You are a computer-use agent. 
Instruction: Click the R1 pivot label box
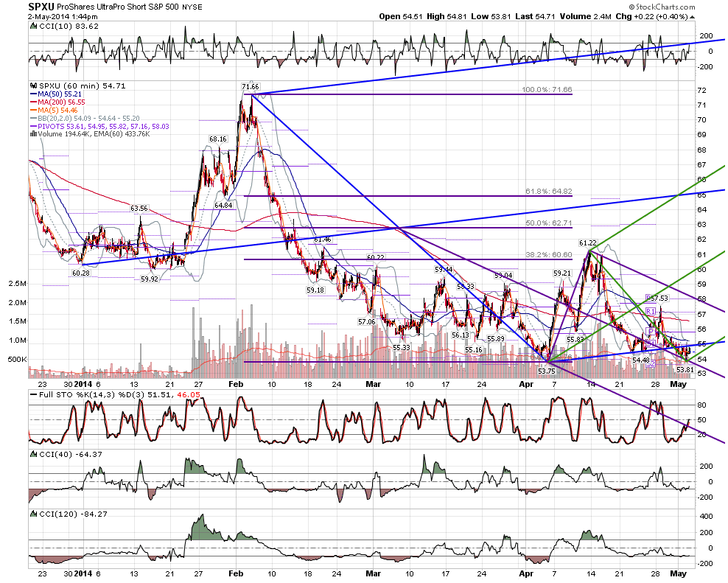click(651, 311)
